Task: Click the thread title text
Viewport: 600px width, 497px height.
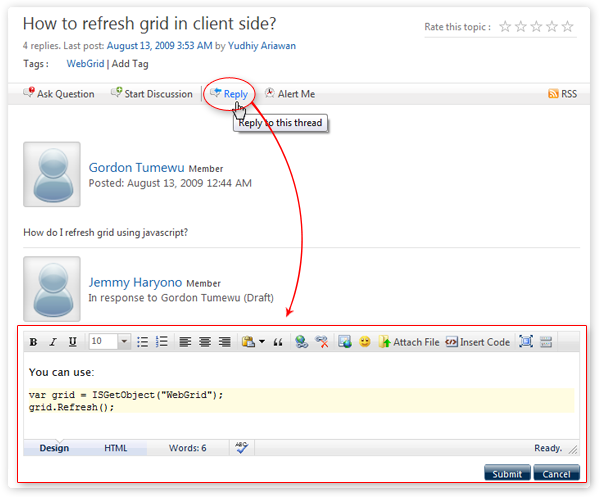Action: coord(150,24)
